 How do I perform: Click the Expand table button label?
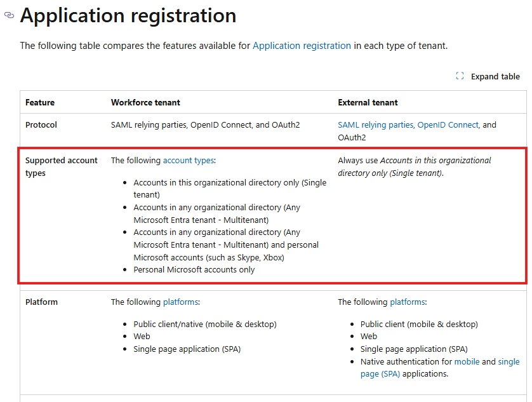pyautogui.click(x=495, y=77)
